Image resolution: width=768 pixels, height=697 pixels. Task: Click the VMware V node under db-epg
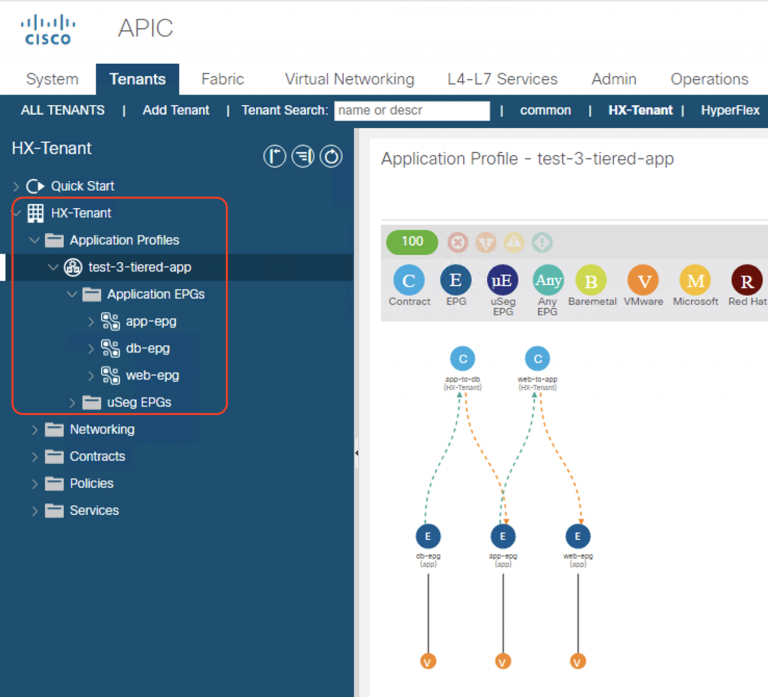coord(428,662)
